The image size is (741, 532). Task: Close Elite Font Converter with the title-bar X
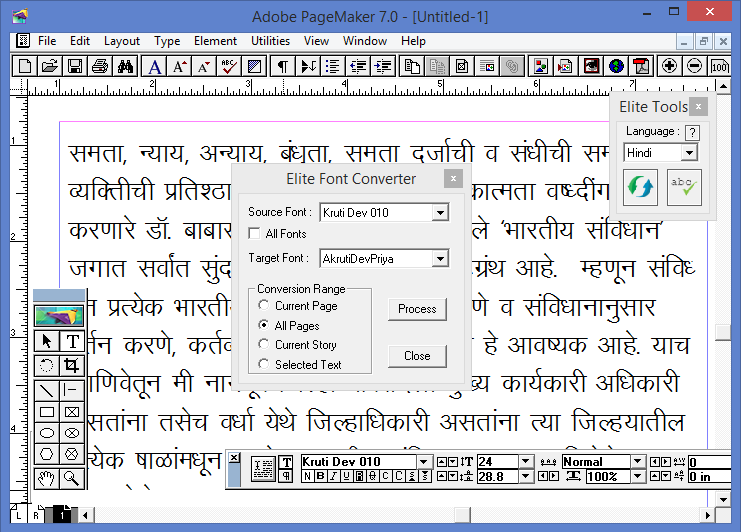453,179
